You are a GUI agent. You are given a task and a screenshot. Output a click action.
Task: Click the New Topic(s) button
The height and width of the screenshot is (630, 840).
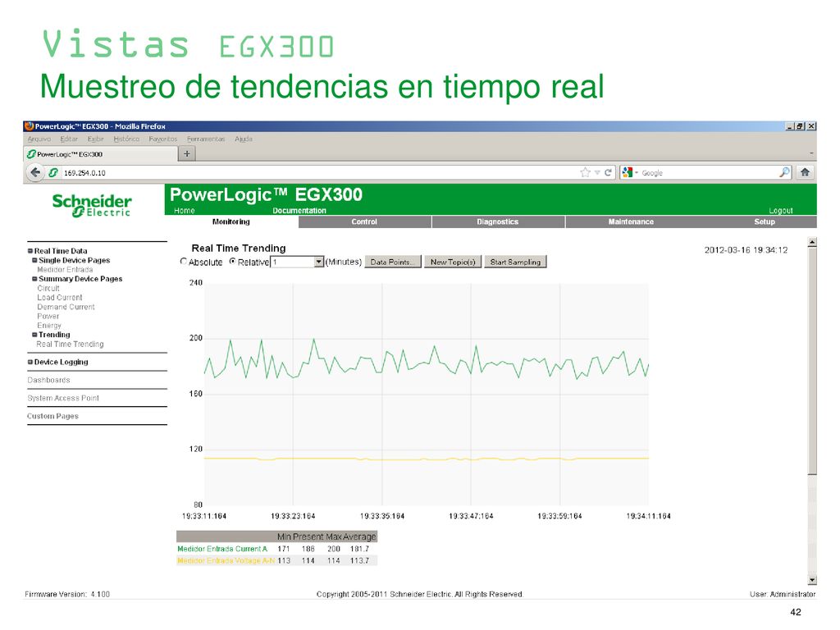point(453,262)
